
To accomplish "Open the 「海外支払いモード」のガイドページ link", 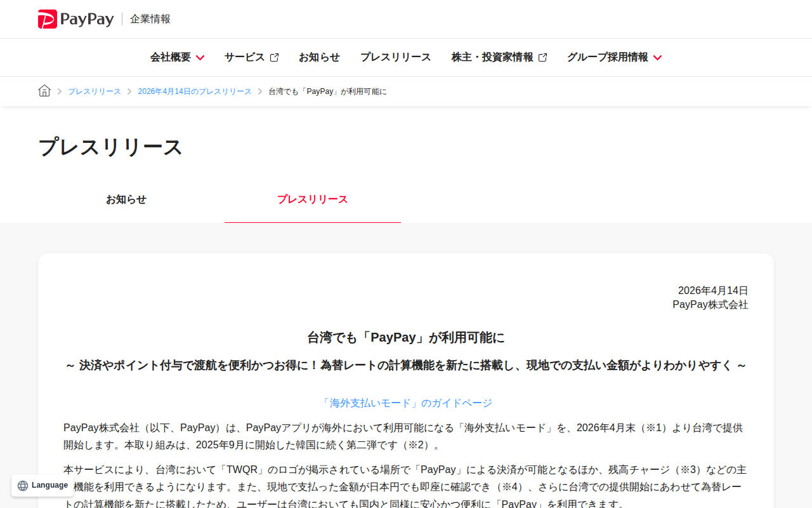I will (406, 403).
